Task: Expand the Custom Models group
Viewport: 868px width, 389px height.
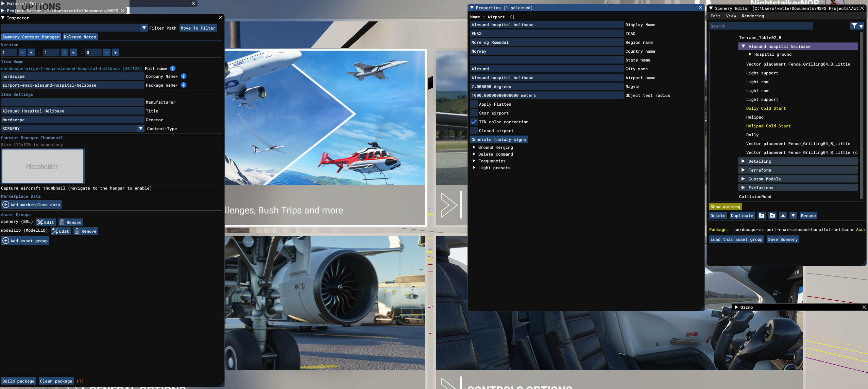Action: click(743, 179)
